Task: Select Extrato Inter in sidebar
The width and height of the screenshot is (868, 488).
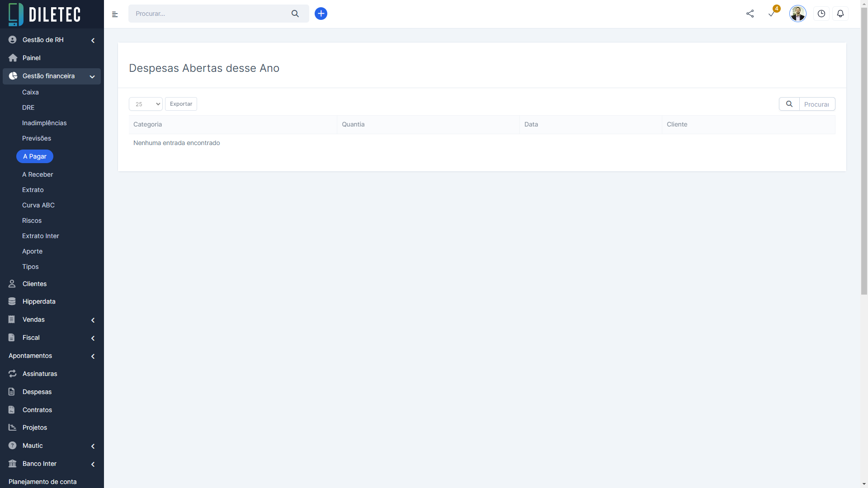Action: (x=41, y=236)
